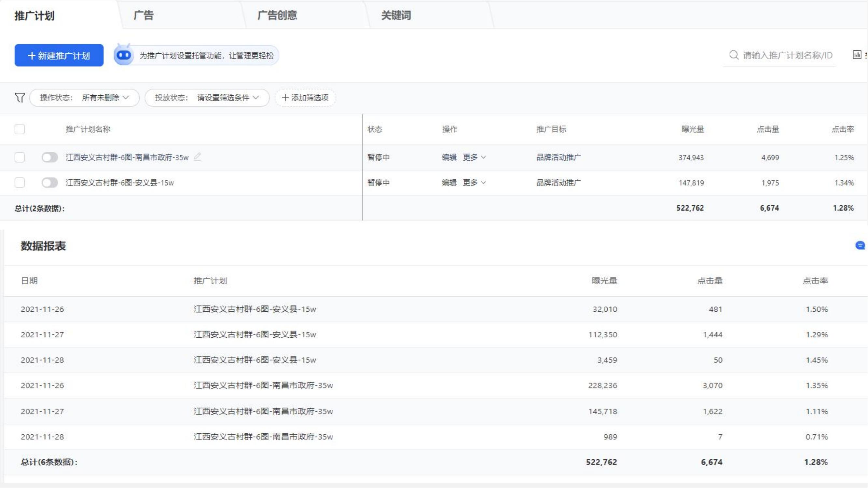Toggle the switch for 南昌市政府-35w plan
The width and height of the screenshot is (868, 488).
[50, 157]
